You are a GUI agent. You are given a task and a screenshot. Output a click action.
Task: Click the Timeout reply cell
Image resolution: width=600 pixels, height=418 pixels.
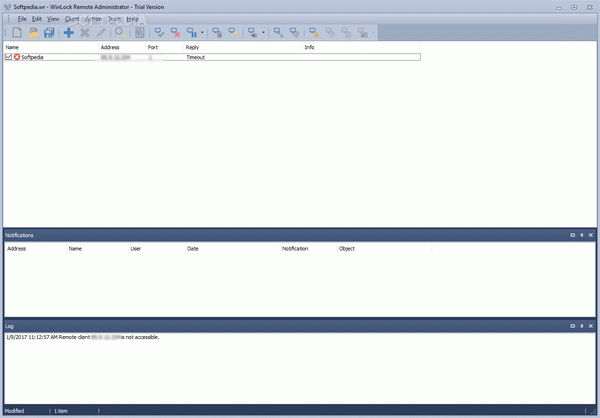pos(196,57)
